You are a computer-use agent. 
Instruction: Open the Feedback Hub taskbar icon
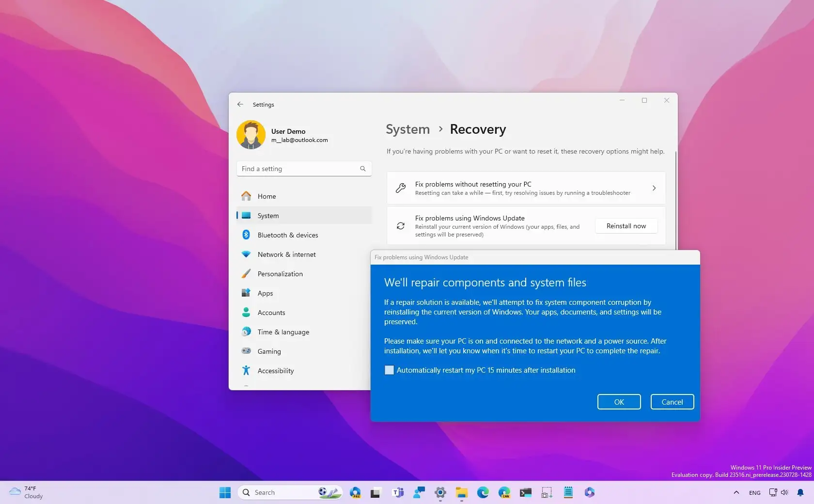419,492
